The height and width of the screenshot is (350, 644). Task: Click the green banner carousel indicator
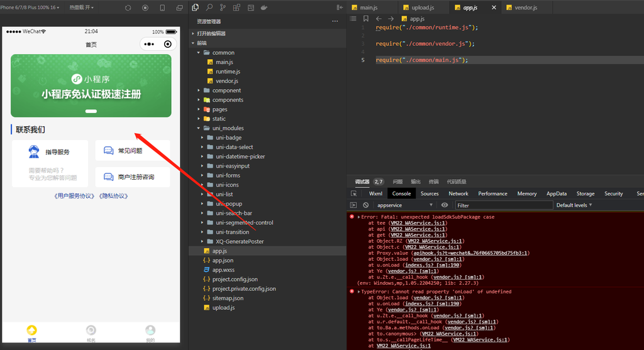tap(91, 111)
